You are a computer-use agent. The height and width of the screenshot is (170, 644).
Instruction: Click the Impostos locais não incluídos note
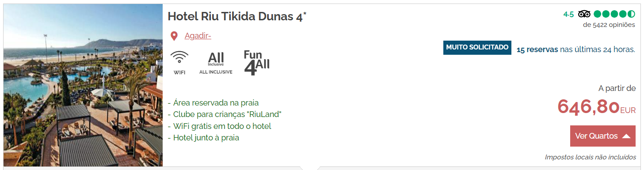(591, 157)
